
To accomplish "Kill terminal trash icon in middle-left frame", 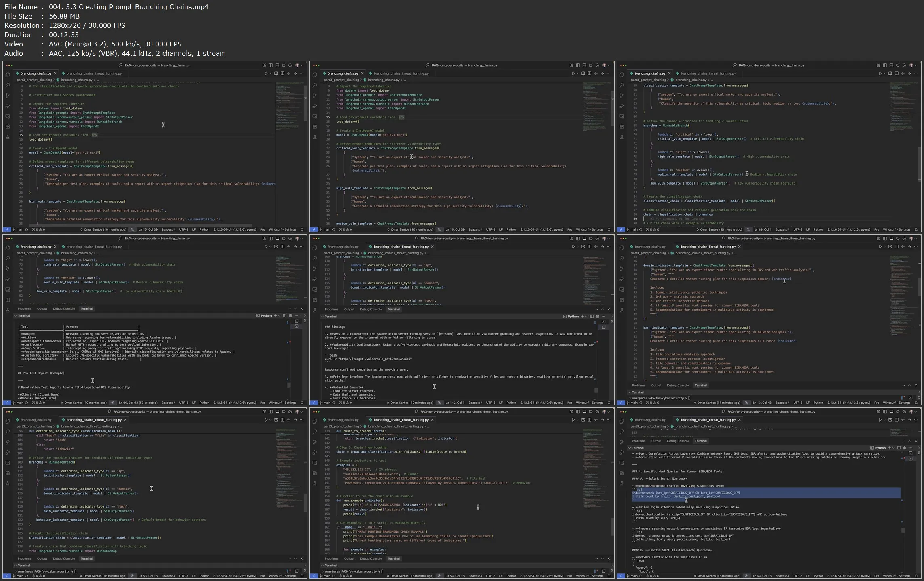I will [x=290, y=316].
